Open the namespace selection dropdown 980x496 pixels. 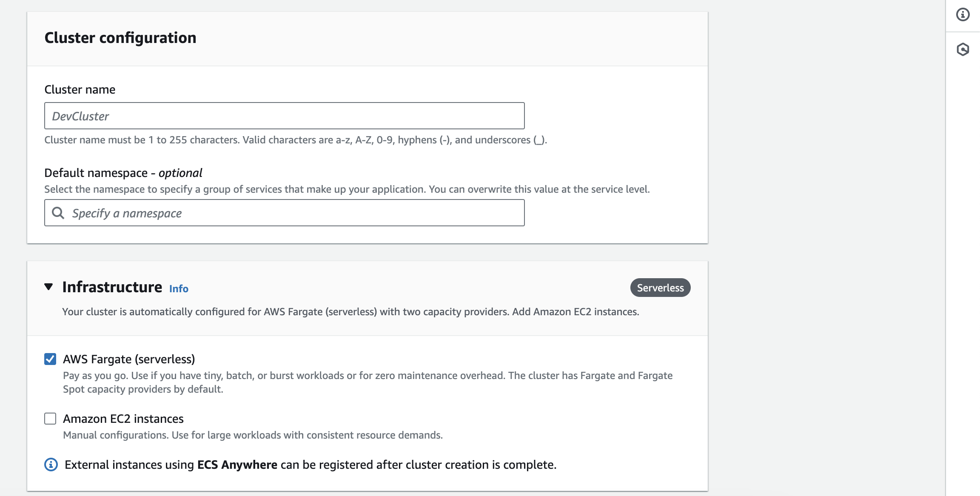[x=284, y=212]
